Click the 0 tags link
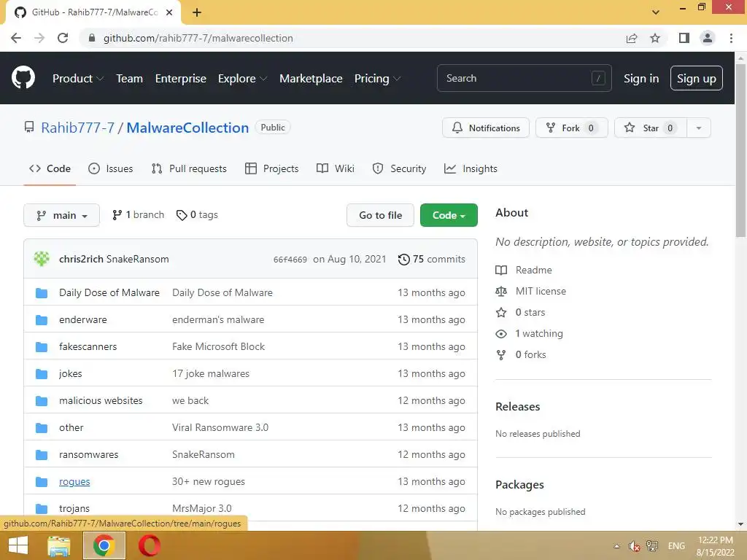This screenshot has height=560, width=747. 197,215
